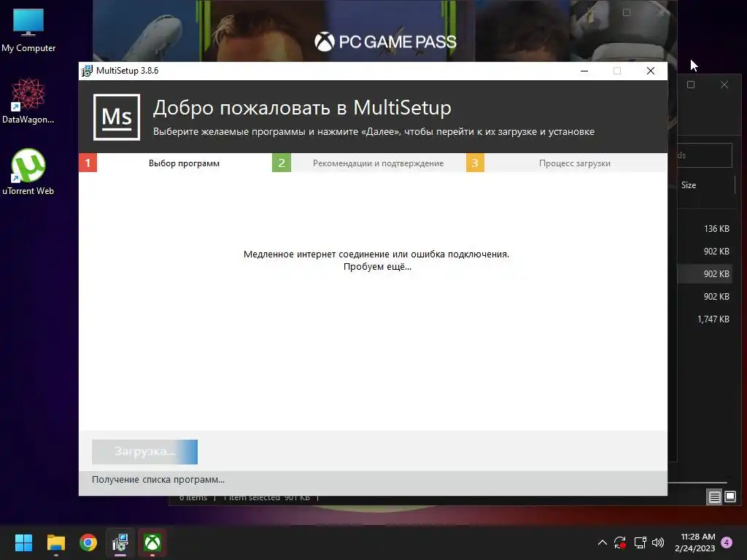Close the MultiSetup window

tap(650, 71)
